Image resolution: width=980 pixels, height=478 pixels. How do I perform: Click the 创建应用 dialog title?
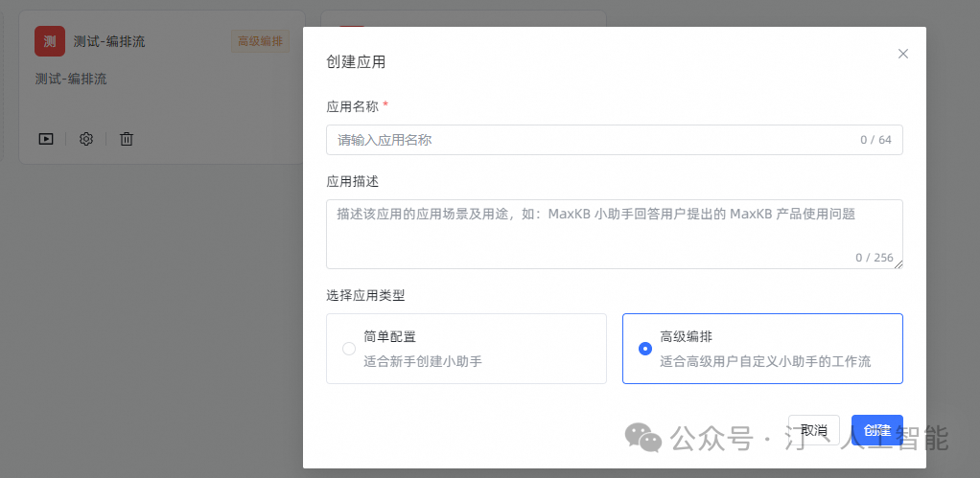(x=357, y=61)
